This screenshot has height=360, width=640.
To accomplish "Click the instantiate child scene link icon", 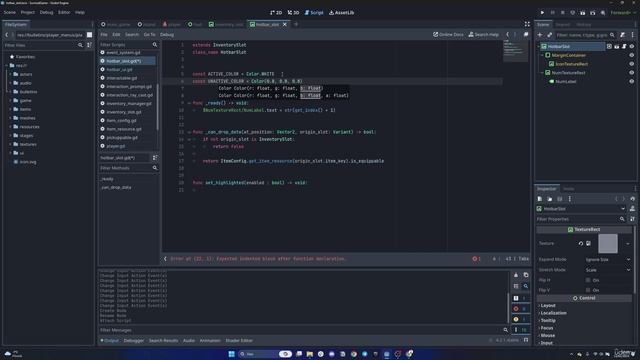I will [549, 35].
